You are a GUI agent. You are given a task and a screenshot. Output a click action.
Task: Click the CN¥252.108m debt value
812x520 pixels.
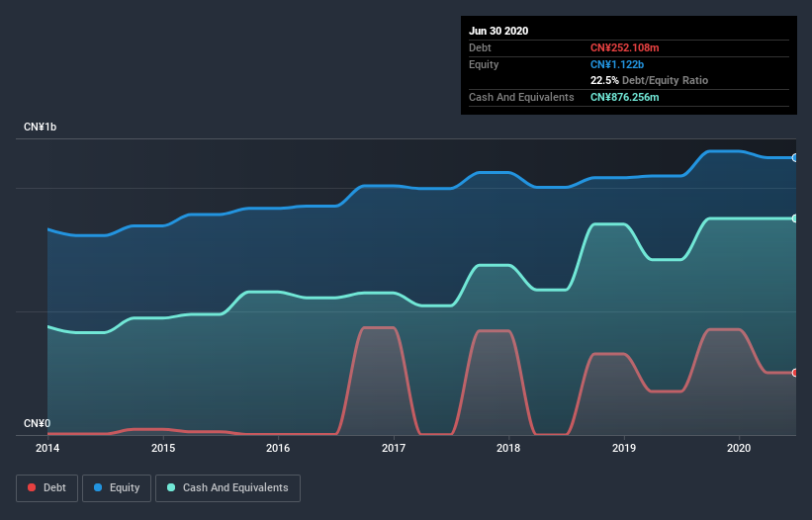pos(624,48)
